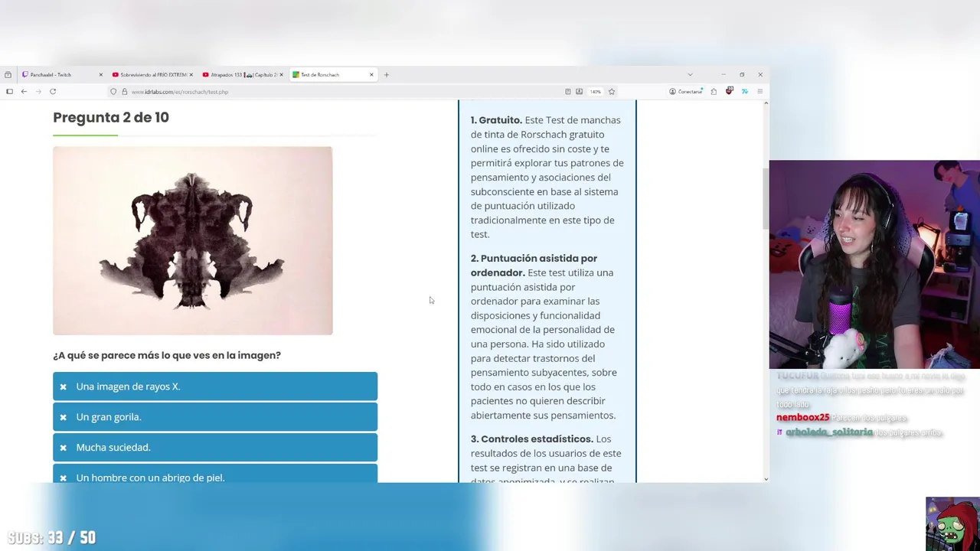Reload the page with refresh icon
The image size is (980, 551).
point(53,92)
